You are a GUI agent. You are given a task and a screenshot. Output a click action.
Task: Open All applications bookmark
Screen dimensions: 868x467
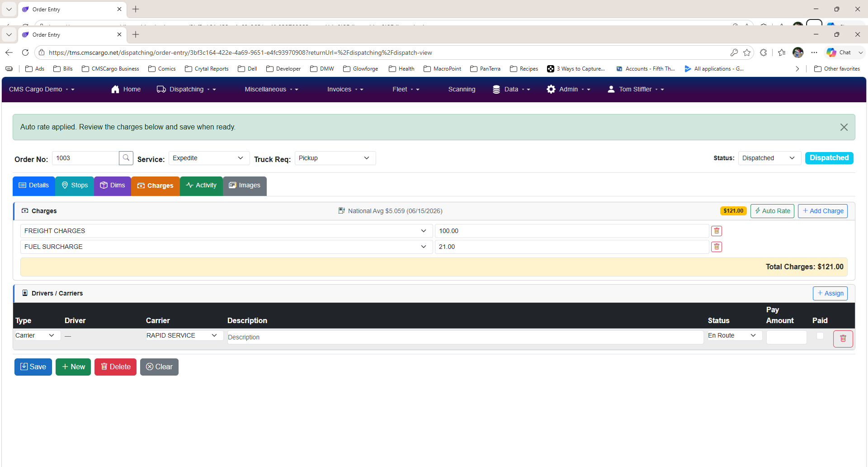714,69
